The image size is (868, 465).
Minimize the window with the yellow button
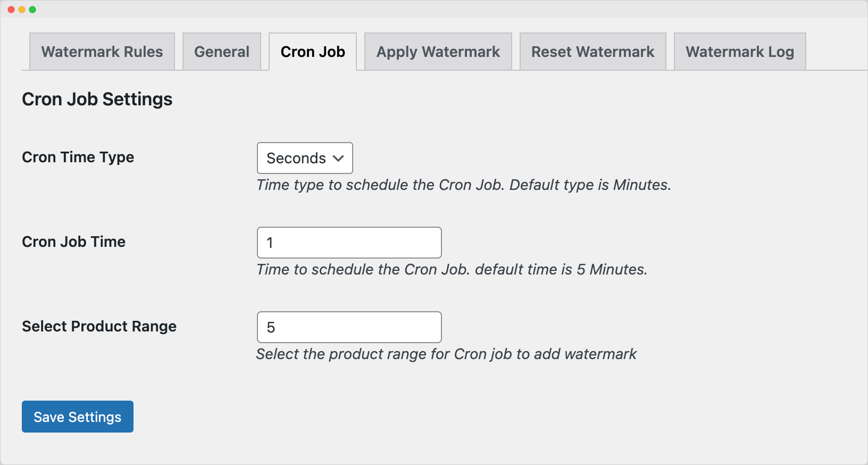tap(22, 10)
